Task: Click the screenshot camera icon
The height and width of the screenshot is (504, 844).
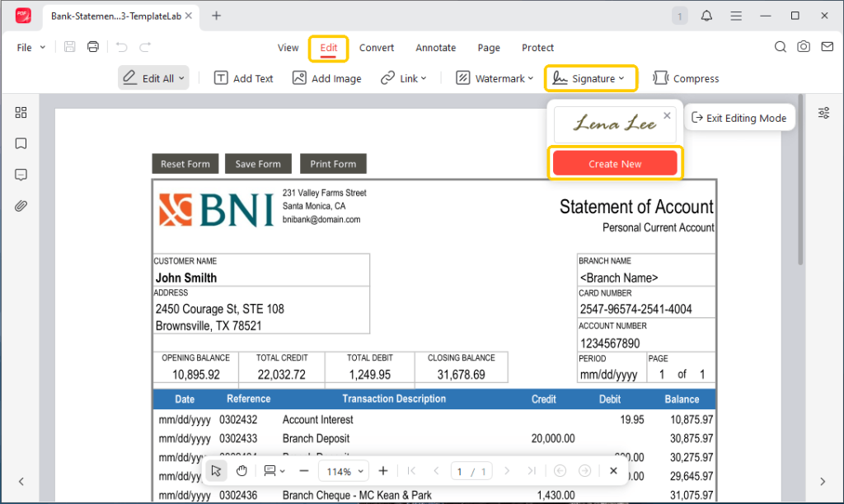Action: pyautogui.click(x=804, y=47)
